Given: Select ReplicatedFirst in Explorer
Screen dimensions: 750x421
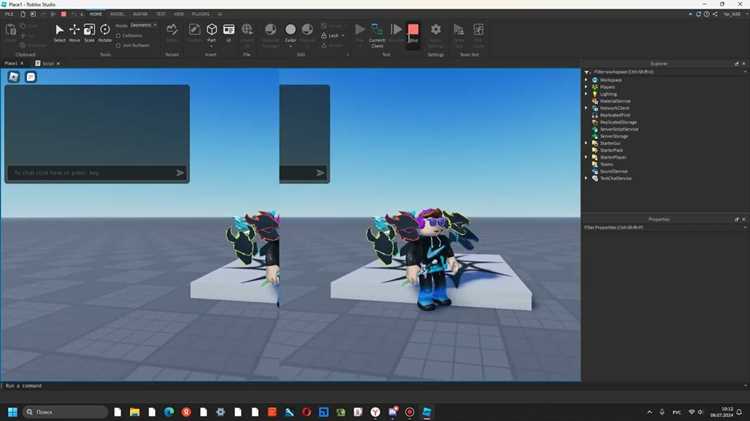Looking at the screenshot, I should [x=615, y=115].
